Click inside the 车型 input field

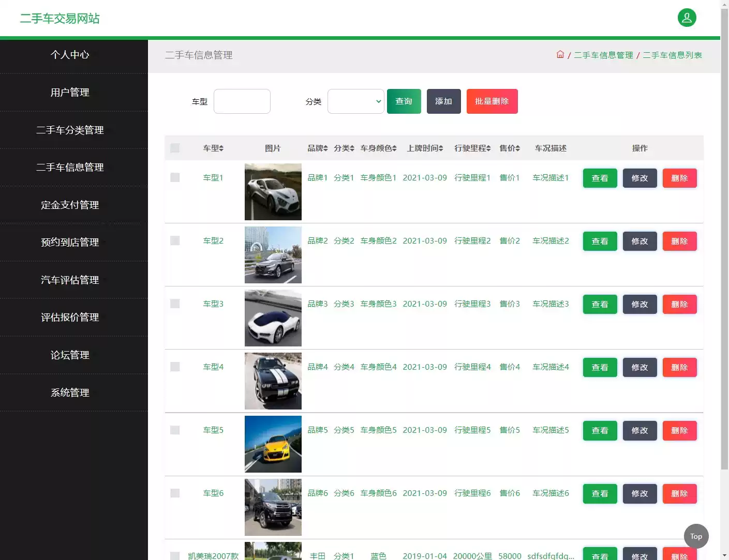pyautogui.click(x=242, y=101)
